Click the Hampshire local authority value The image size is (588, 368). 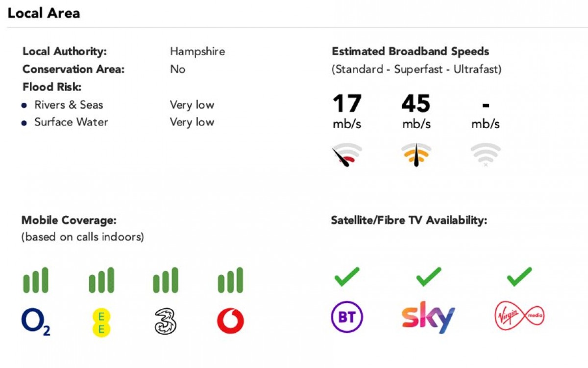click(197, 51)
